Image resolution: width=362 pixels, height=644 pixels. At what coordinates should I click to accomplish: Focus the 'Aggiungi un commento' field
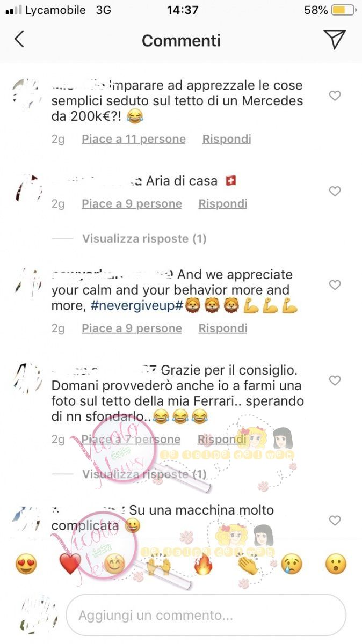click(206, 615)
